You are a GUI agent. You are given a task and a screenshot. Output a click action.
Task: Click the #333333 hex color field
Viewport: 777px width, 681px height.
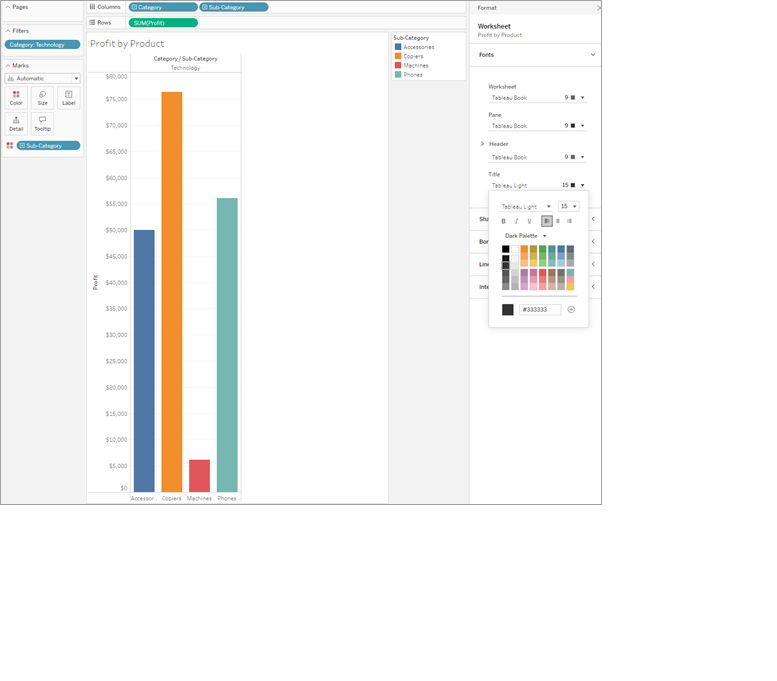[x=540, y=310]
